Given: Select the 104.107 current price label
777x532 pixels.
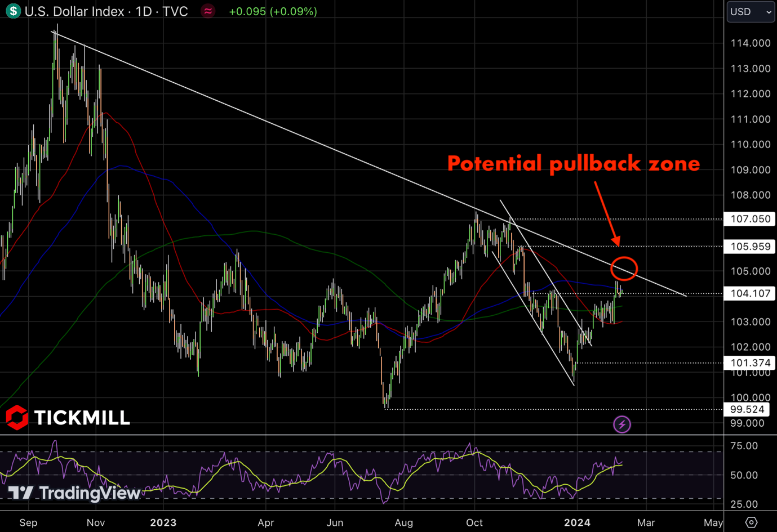Looking at the screenshot, I should [750, 293].
